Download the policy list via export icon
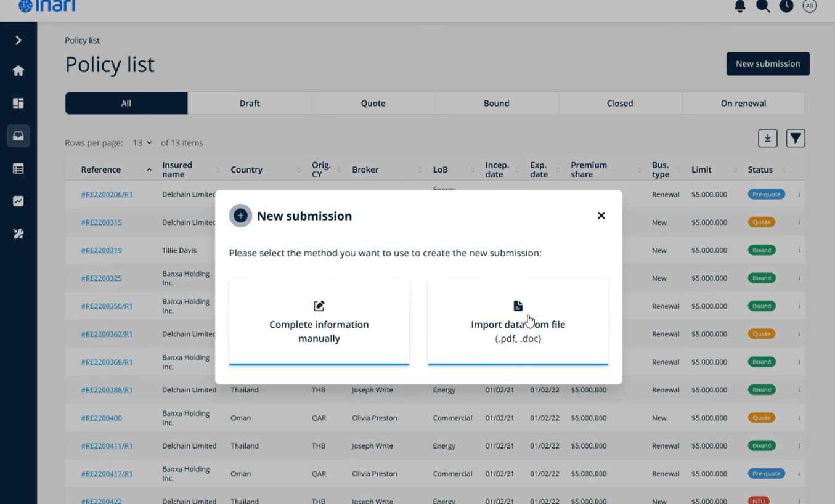This screenshot has width=835, height=504. coord(767,138)
